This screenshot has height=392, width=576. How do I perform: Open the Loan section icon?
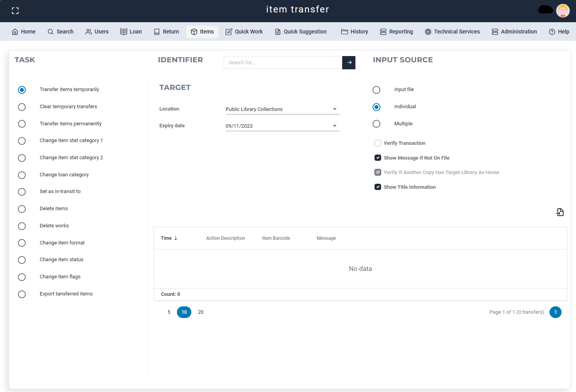(x=124, y=32)
